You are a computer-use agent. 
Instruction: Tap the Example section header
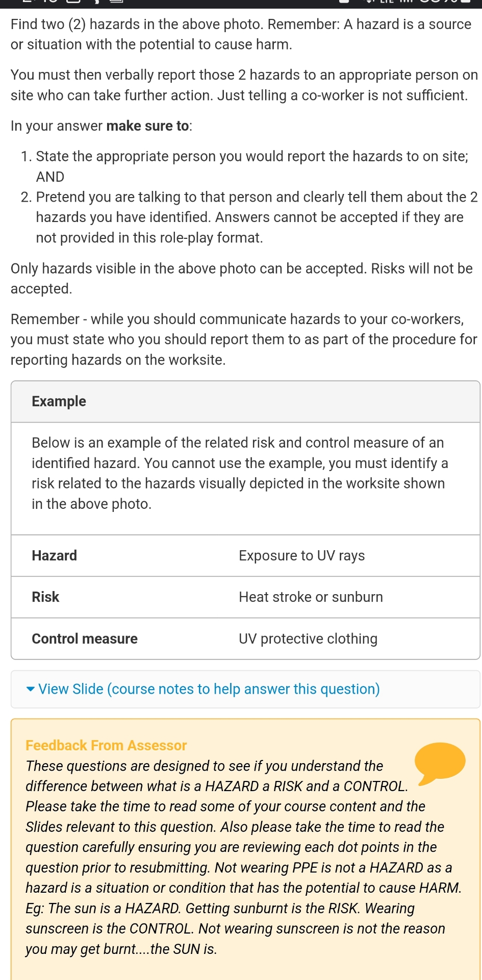click(x=59, y=401)
